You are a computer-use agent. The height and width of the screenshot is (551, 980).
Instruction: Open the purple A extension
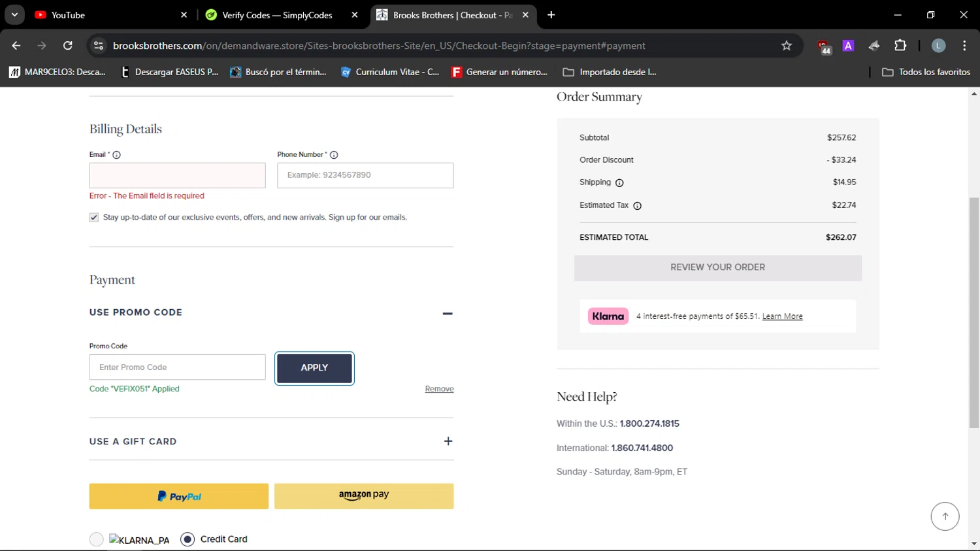click(x=848, y=45)
